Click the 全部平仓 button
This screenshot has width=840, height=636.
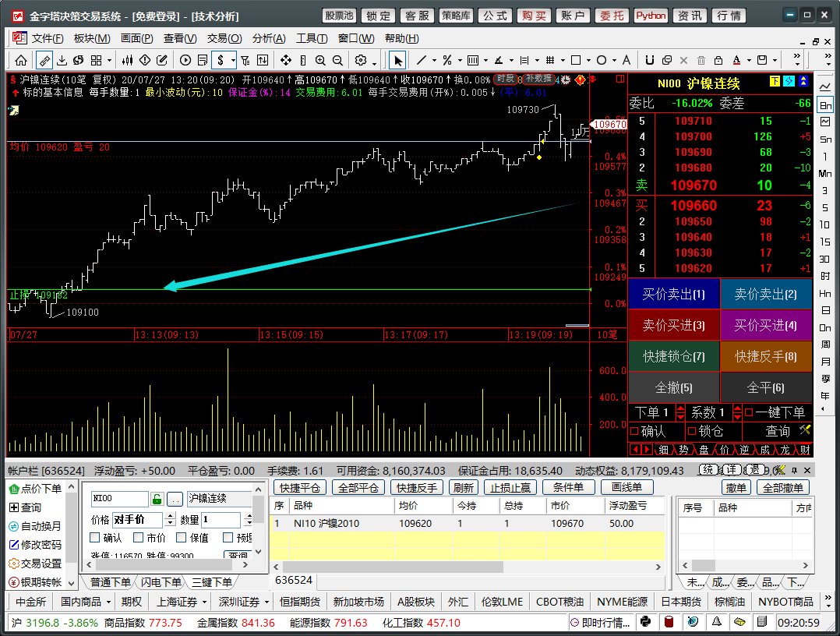358,488
